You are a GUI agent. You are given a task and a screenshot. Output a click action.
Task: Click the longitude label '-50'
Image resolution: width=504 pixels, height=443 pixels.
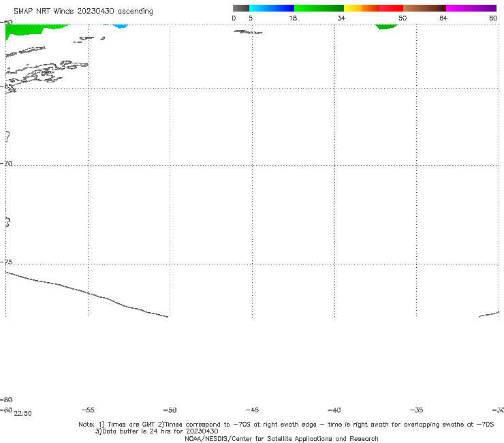pyautogui.click(x=170, y=410)
